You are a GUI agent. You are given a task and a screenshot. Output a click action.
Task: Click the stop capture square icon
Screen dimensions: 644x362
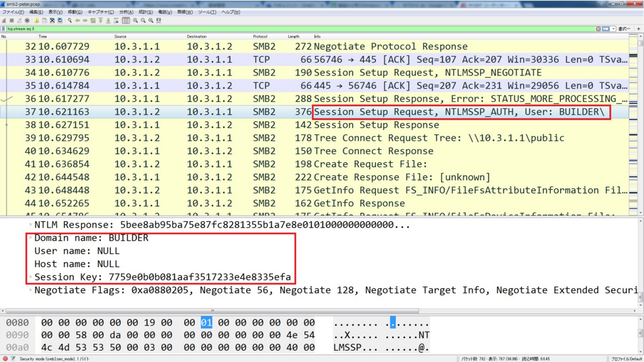11,21
